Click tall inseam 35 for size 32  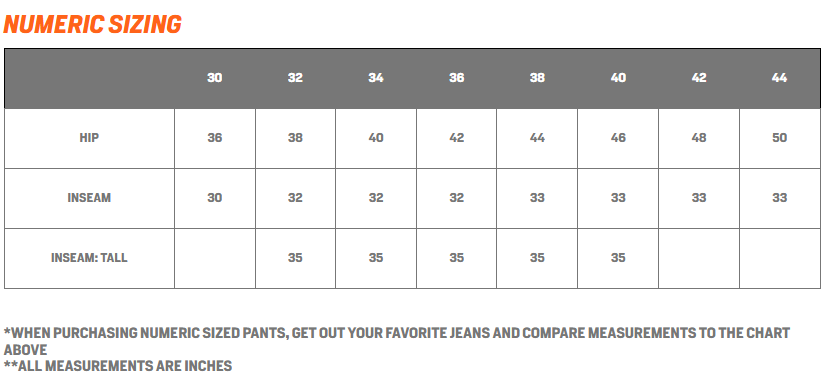[295, 258]
